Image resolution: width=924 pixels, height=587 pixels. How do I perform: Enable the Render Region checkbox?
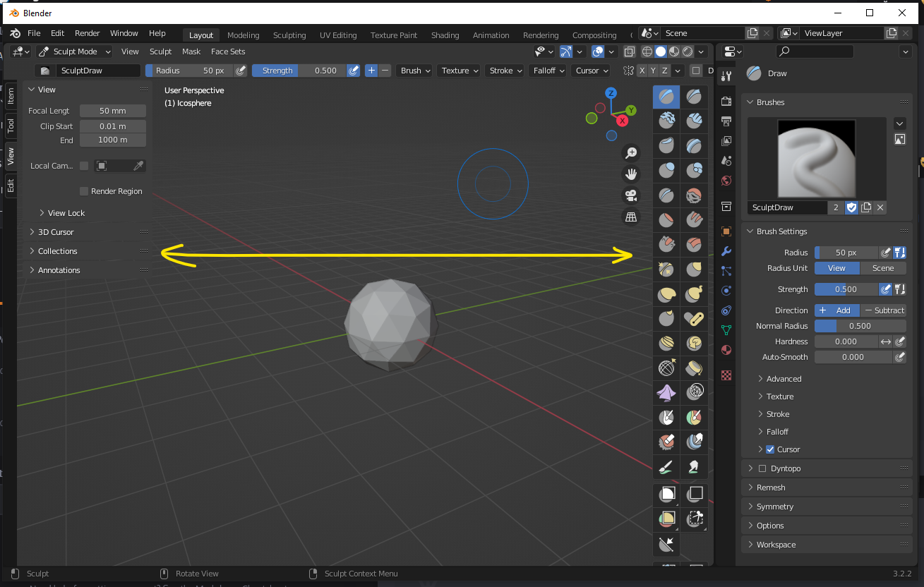pos(84,191)
